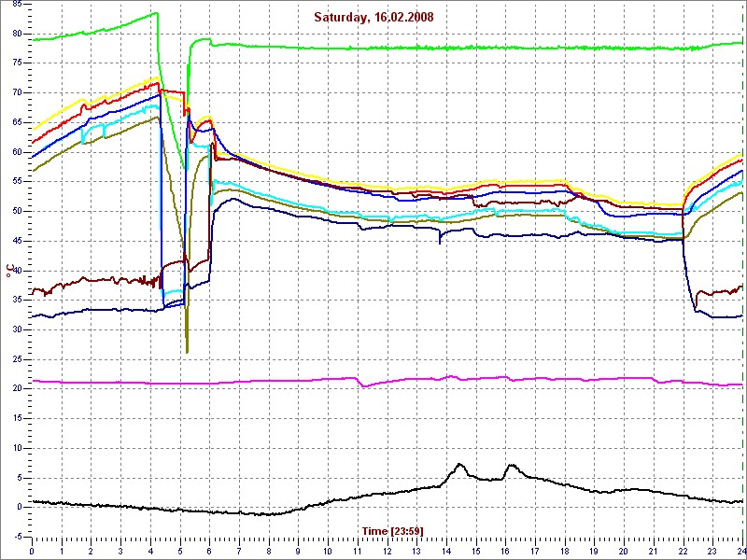Select the temperature axis label "75"

pyautogui.click(x=17, y=63)
